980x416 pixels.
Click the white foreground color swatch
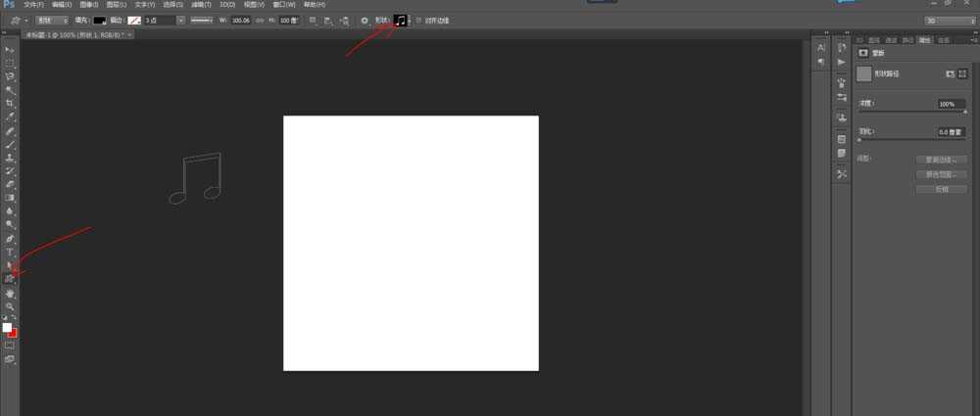[7, 327]
